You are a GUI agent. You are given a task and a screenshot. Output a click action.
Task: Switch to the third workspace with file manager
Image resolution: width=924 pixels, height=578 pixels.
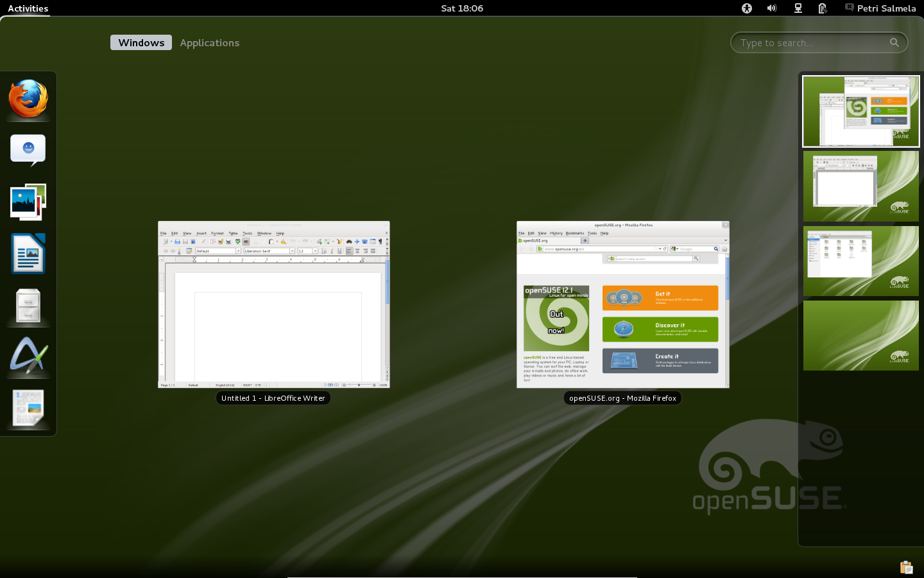pos(861,261)
